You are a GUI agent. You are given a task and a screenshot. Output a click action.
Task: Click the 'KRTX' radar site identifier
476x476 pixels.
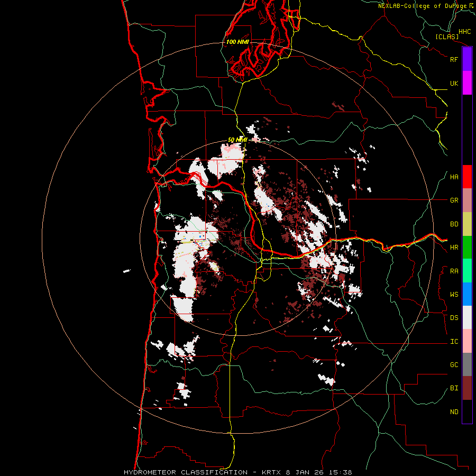(271, 472)
